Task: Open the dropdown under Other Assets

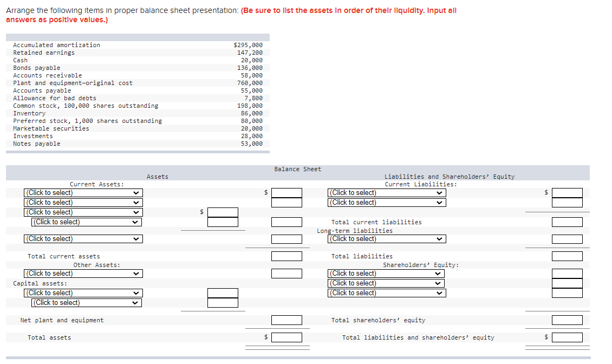Action: 83,273
